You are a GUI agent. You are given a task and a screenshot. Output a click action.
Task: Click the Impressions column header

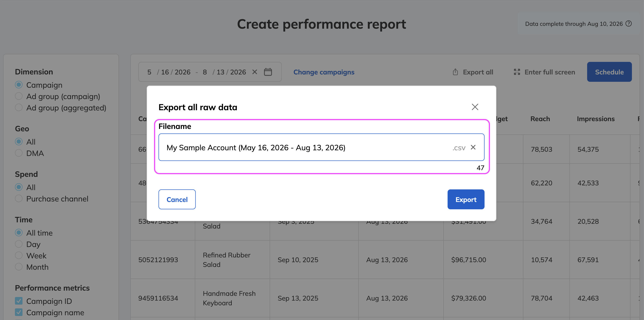tap(595, 119)
